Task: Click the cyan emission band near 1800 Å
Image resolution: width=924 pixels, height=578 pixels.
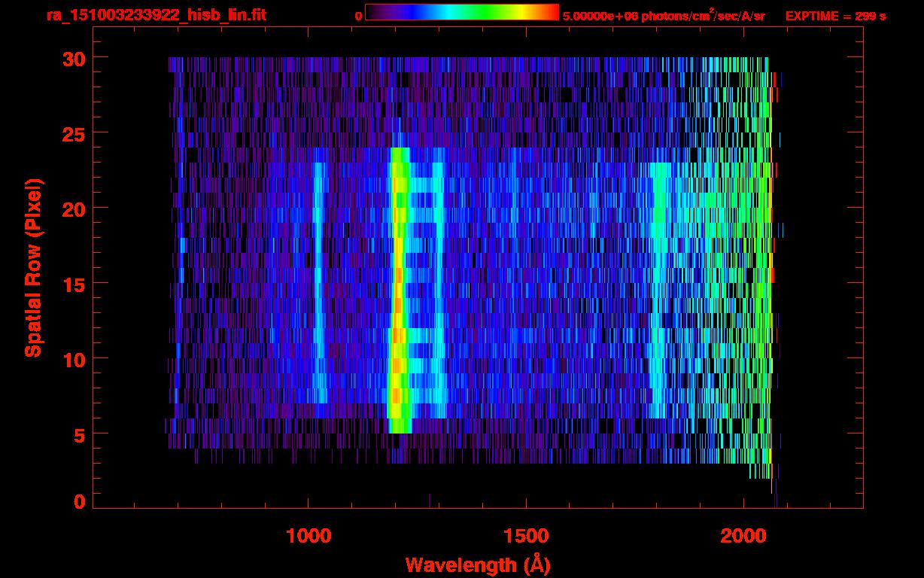Action: click(660, 286)
